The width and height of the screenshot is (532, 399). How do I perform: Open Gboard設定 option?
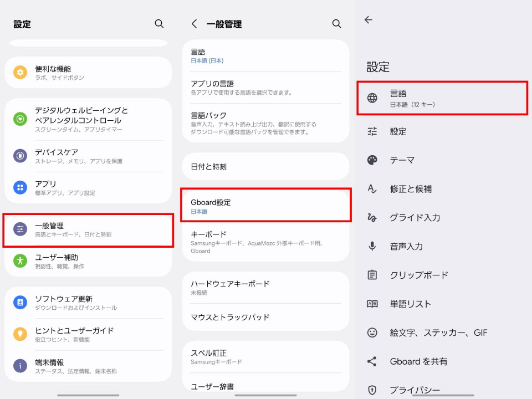(265, 205)
